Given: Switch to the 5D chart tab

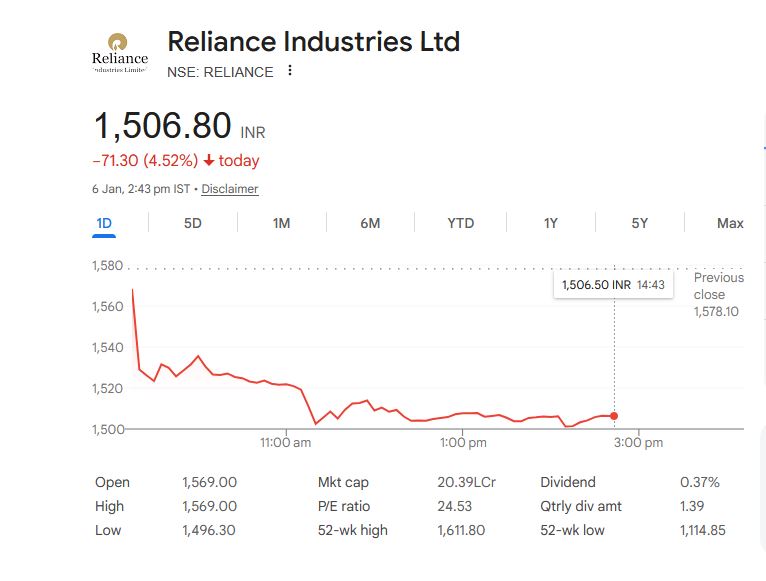Looking at the screenshot, I should click(193, 223).
